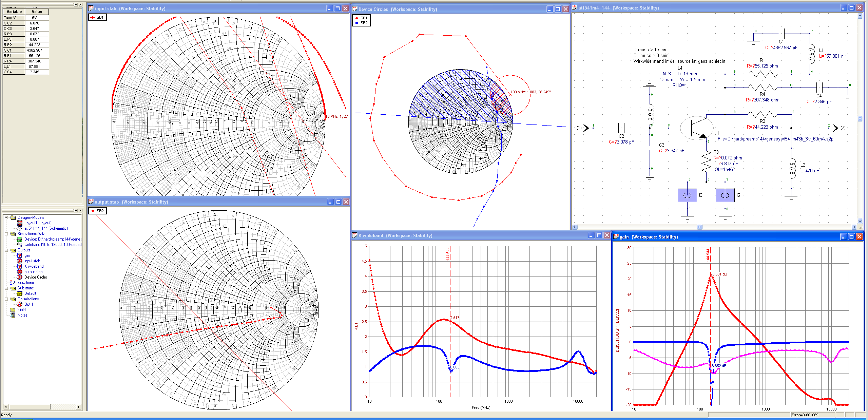This screenshot has height=420, width=868.
Task: Minimize the gain graph window
Action: click(x=844, y=237)
